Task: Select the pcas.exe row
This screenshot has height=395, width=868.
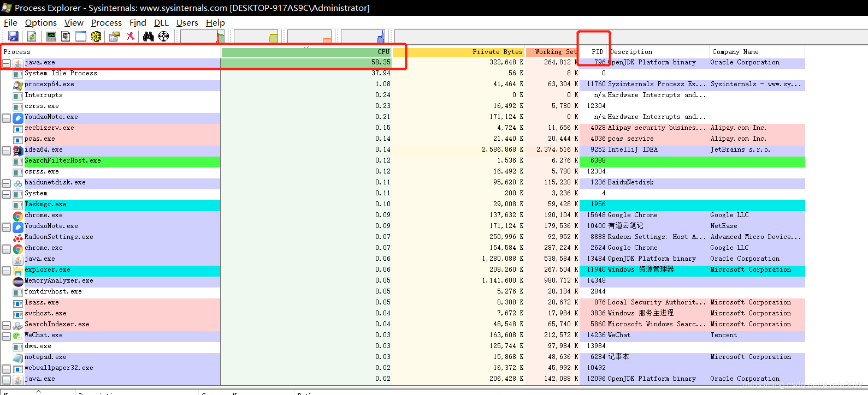Action: 403,139
